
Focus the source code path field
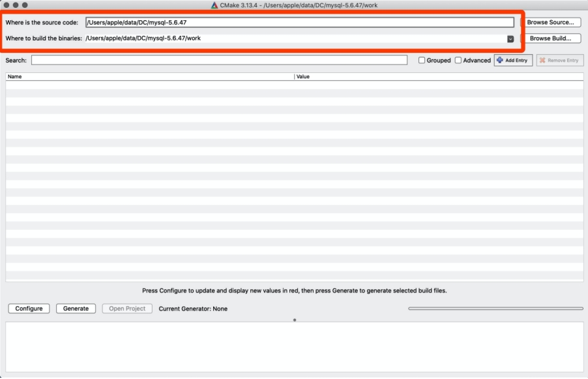[300, 23]
